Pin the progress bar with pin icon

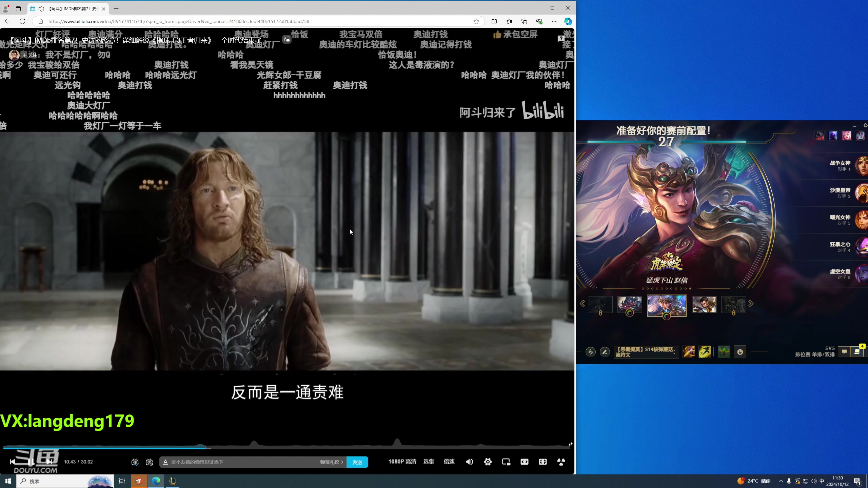coord(570,444)
